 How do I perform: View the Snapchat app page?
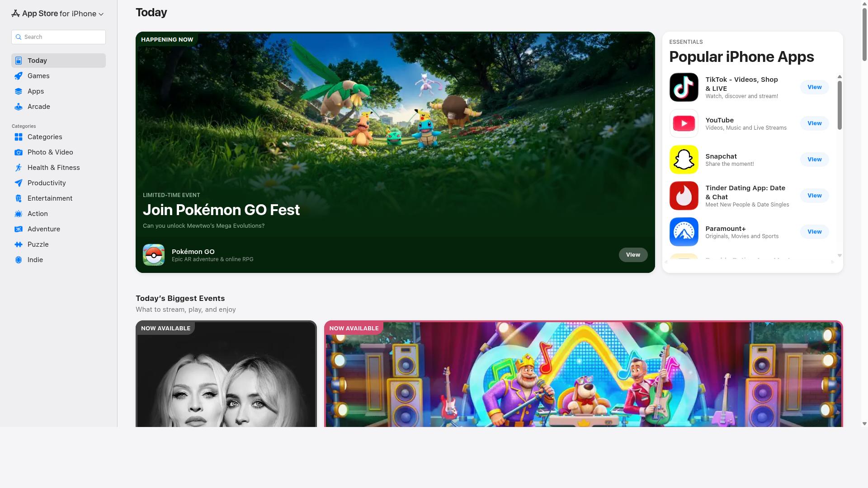click(x=814, y=160)
